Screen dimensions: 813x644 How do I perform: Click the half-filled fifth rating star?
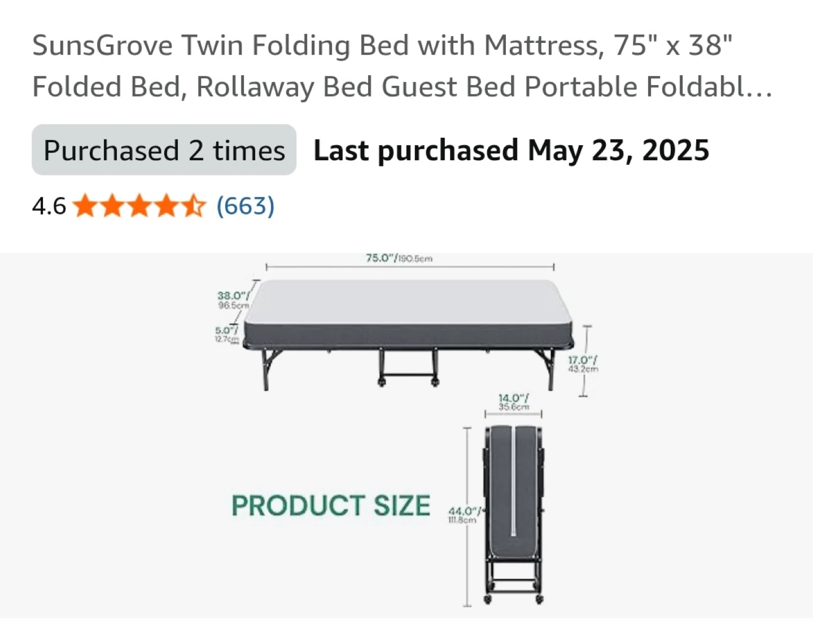point(194,206)
